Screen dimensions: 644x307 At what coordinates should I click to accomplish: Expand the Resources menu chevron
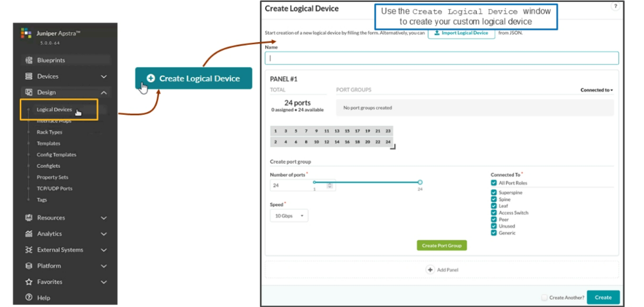[104, 218]
